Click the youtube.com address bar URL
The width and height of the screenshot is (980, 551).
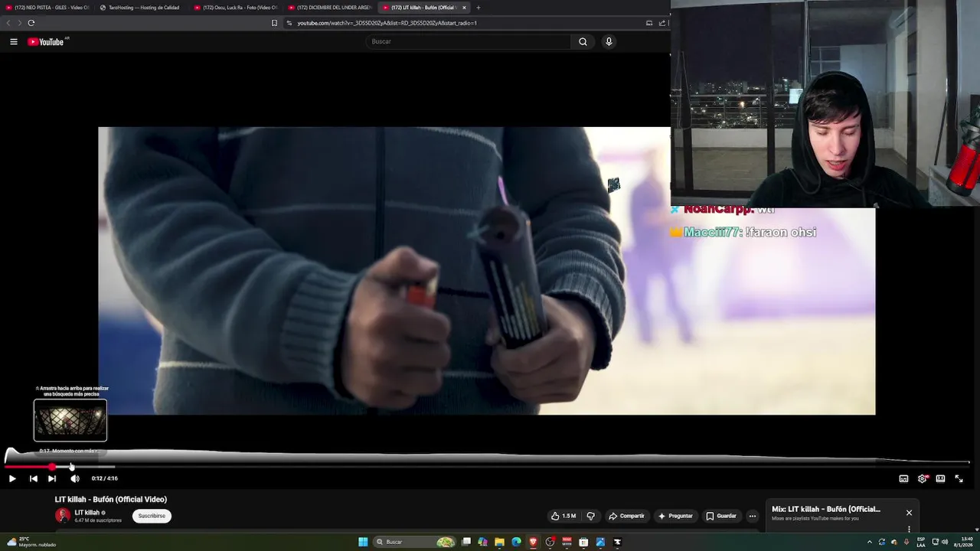point(387,23)
